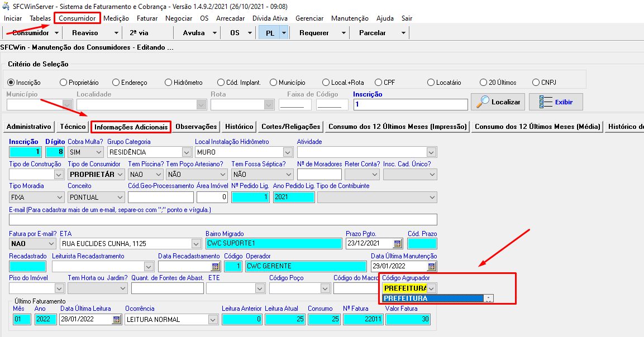Open calendar for Data Recadastramento field
The height and width of the screenshot is (337, 644).
pos(216,267)
